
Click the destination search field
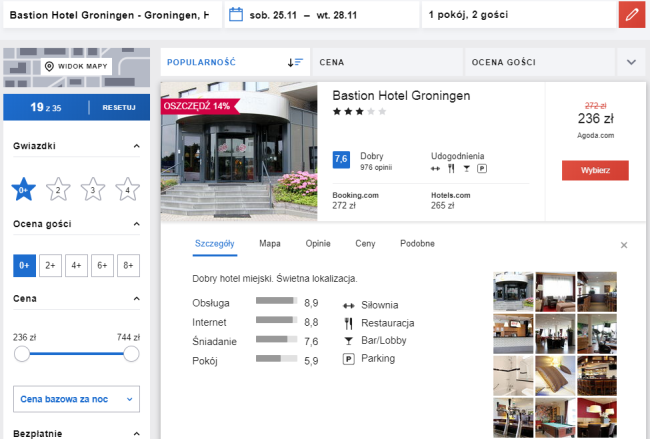112,15
